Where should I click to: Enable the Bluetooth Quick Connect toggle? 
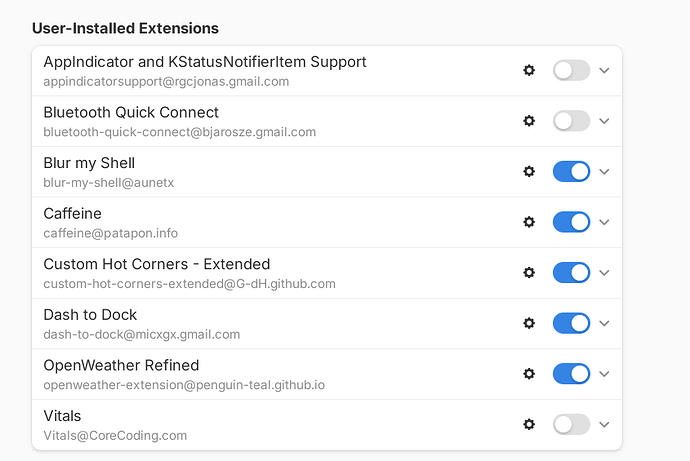tap(571, 121)
